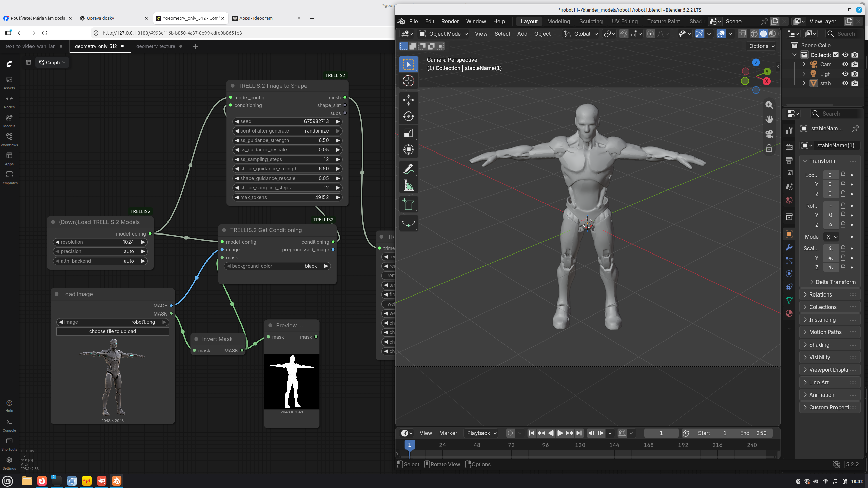Screen dimensions: 868x488
Task: Open the Material properties tab icon
Action: (789, 313)
